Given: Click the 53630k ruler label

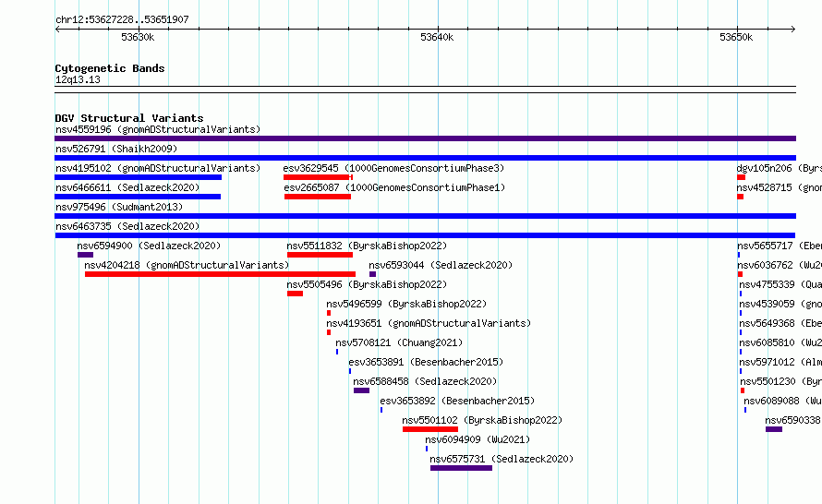Looking at the screenshot, I should (138, 37).
